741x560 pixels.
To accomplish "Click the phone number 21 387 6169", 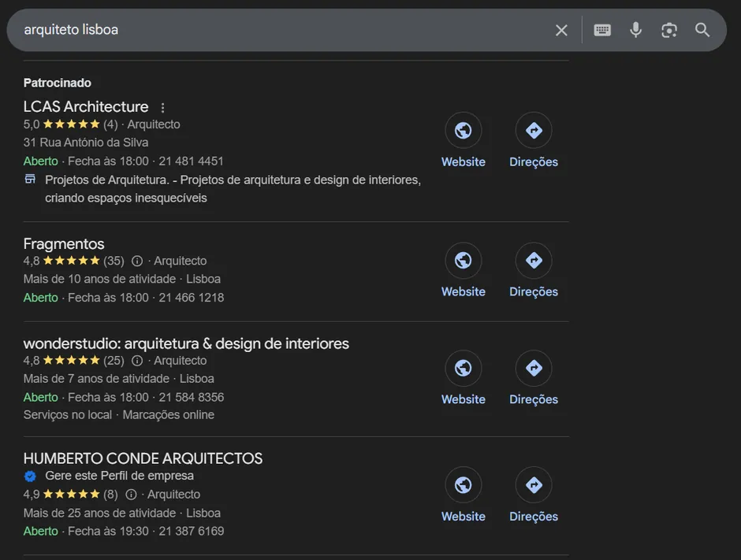I will point(192,531).
